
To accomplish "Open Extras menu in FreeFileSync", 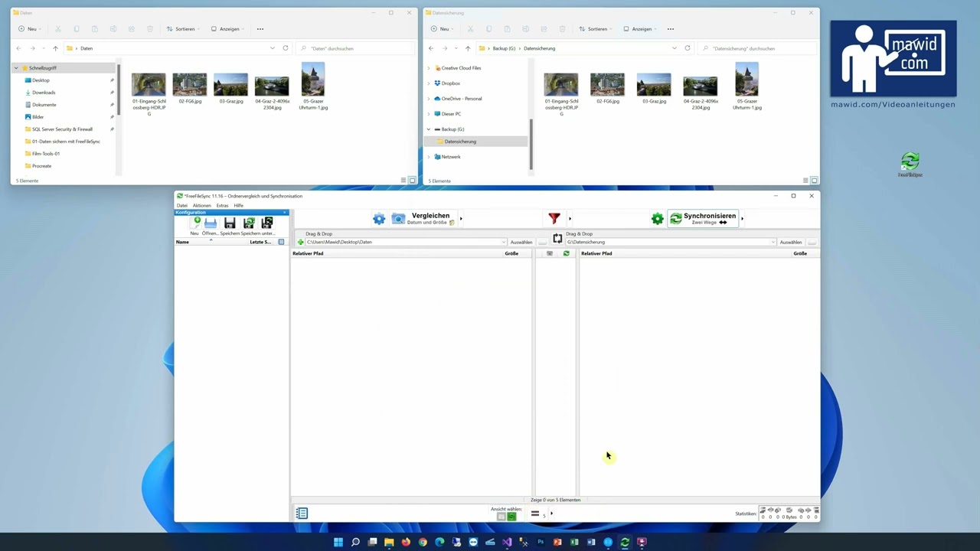I will coord(223,205).
